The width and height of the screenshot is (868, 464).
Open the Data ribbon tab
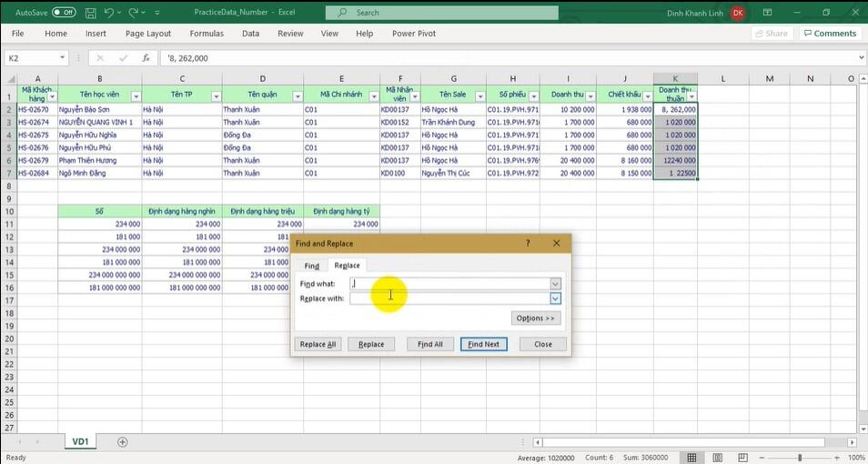point(251,34)
